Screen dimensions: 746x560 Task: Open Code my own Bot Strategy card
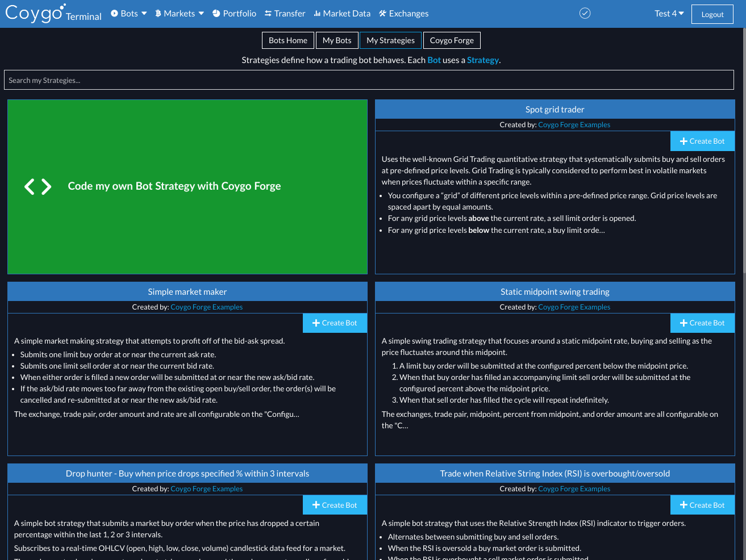point(187,187)
